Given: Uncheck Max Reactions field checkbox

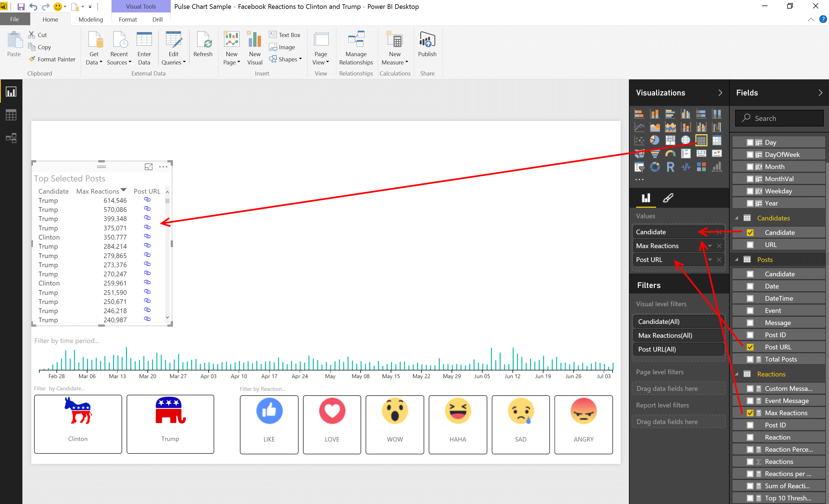Looking at the screenshot, I should tap(750, 413).
